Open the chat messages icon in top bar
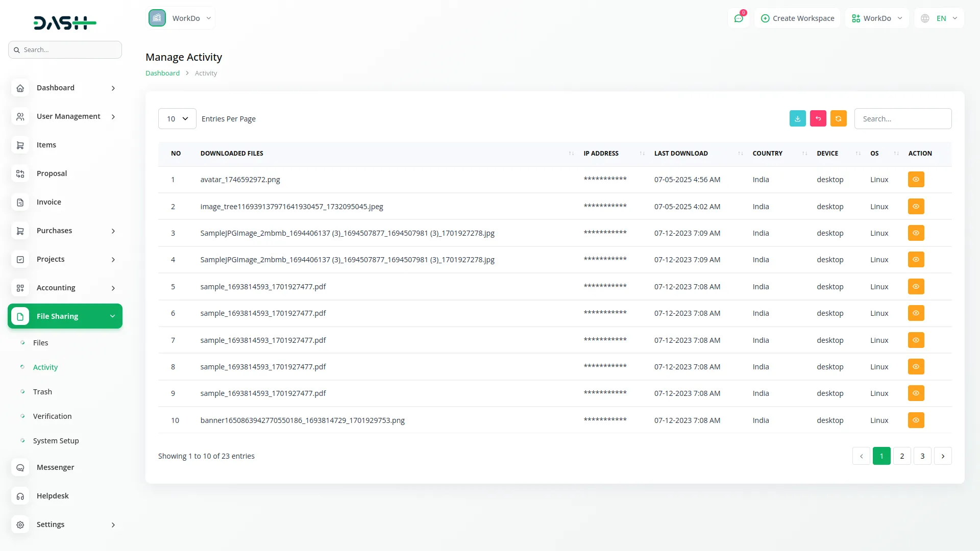 coord(739,18)
